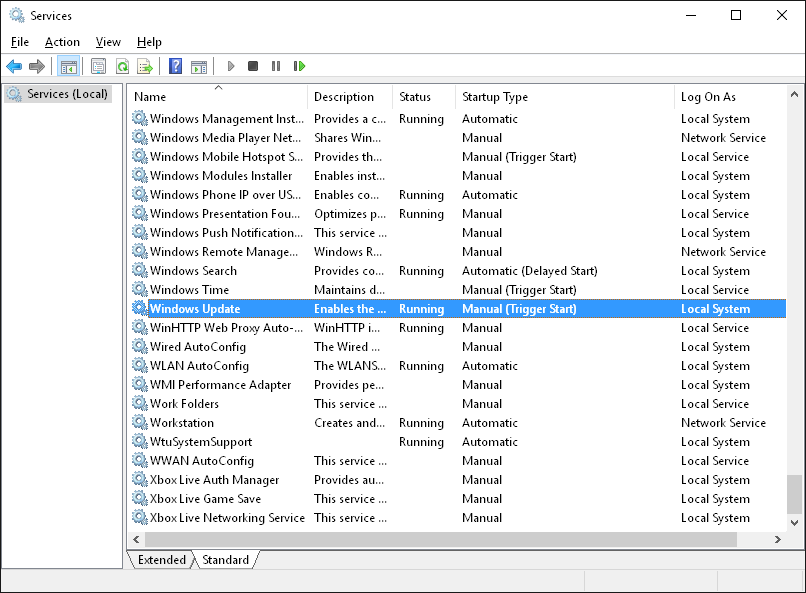Select the gear icon of Wired AutoConfig
The width and height of the screenshot is (806, 593).
140,346
